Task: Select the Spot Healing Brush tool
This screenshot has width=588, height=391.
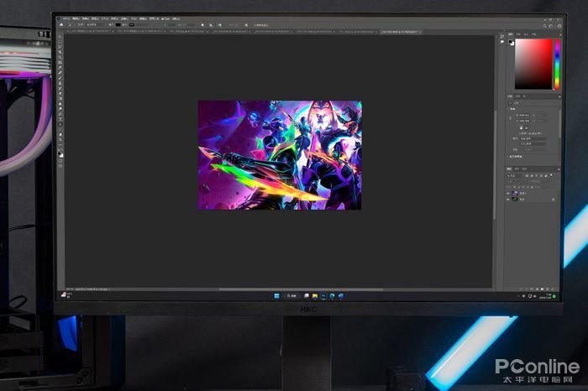Action: coord(60,73)
